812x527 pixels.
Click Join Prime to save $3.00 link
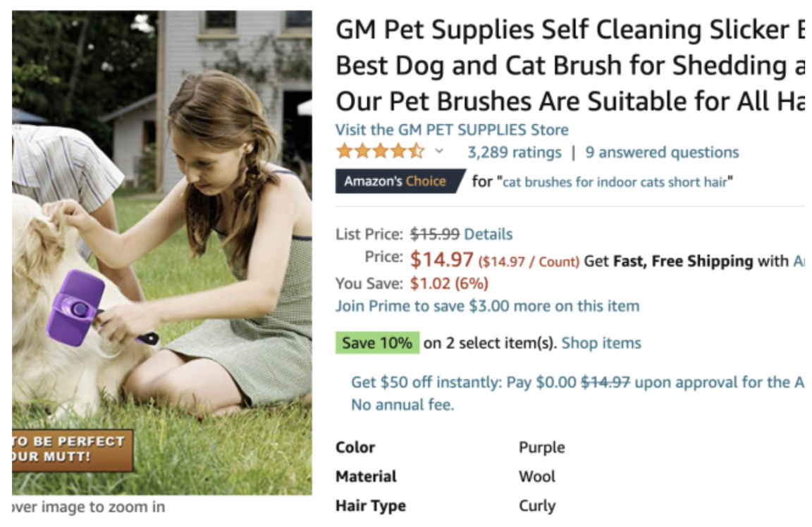click(x=487, y=306)
